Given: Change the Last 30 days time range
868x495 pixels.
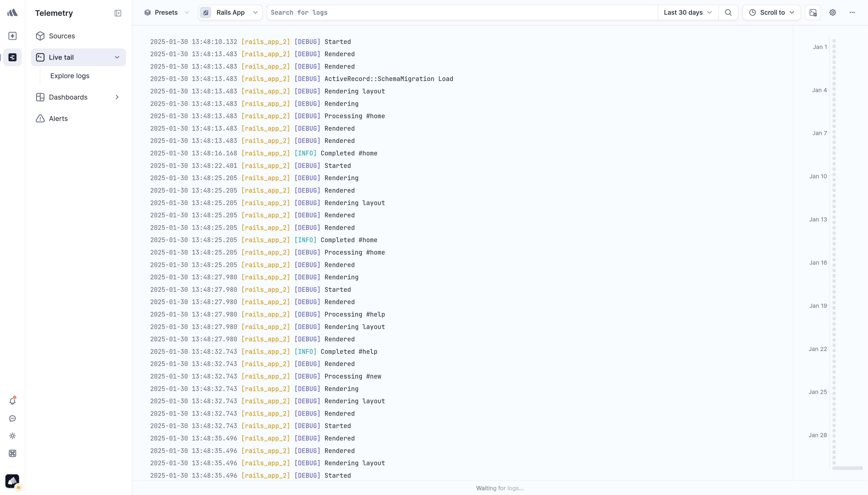Looking at the screenshot, I should (687, 12).
